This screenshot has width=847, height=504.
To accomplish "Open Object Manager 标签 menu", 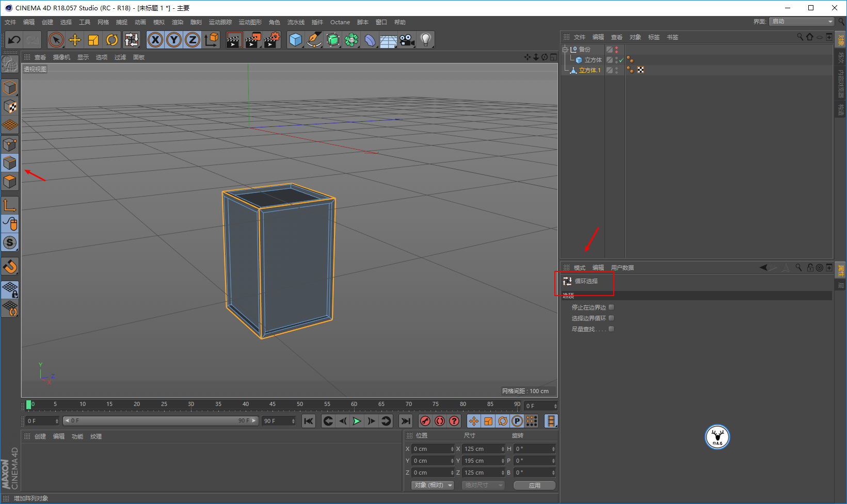I will point(654,37).
